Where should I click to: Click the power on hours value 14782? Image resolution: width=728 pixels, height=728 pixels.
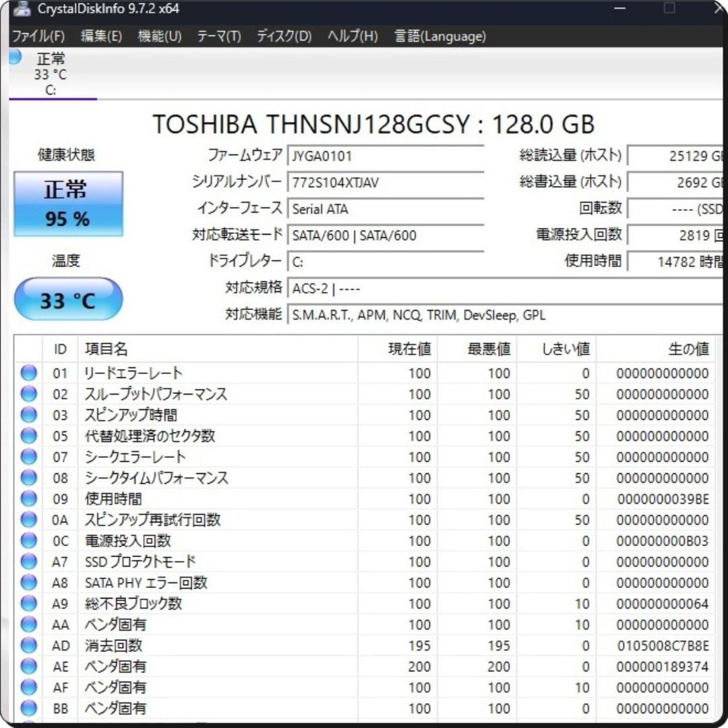pos(675,262)
